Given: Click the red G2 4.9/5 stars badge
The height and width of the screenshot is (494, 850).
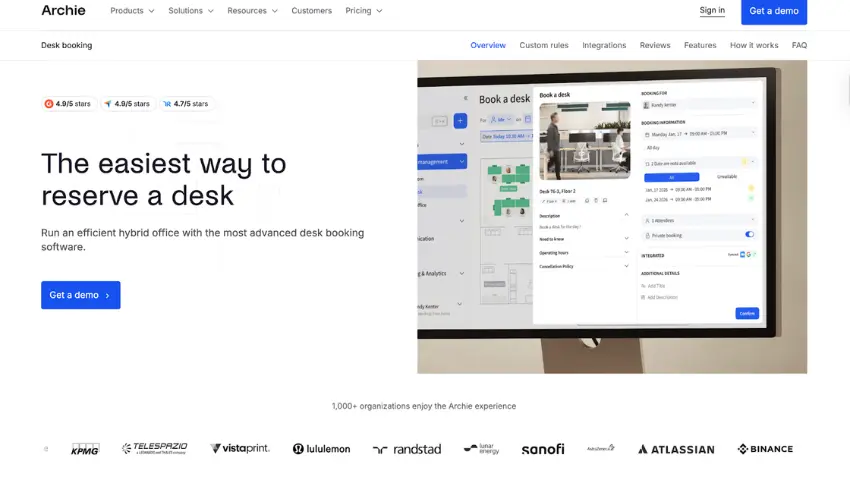Looking at the screenshot, I should tap(68, 104).
